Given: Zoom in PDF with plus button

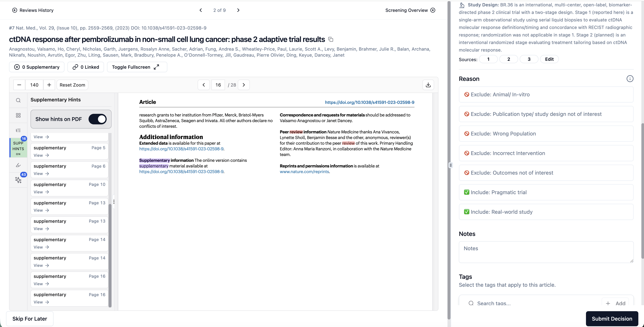Looking at the screenshot, I should tap(49, 85).
